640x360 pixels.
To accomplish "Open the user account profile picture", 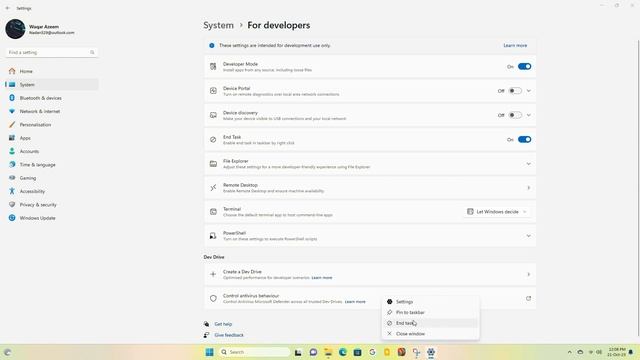I will click(16, 29).
